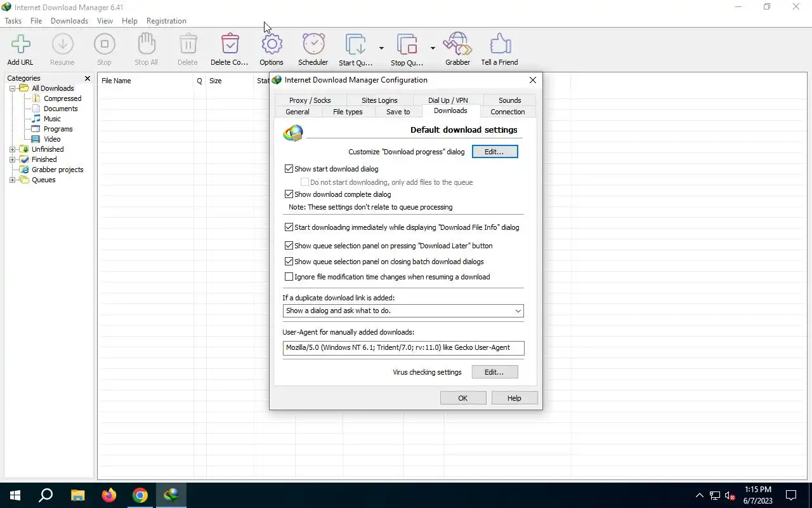Click Help in the configuration dialog
The height and width of the screenshot is (508, 812).
pos(514,398)
